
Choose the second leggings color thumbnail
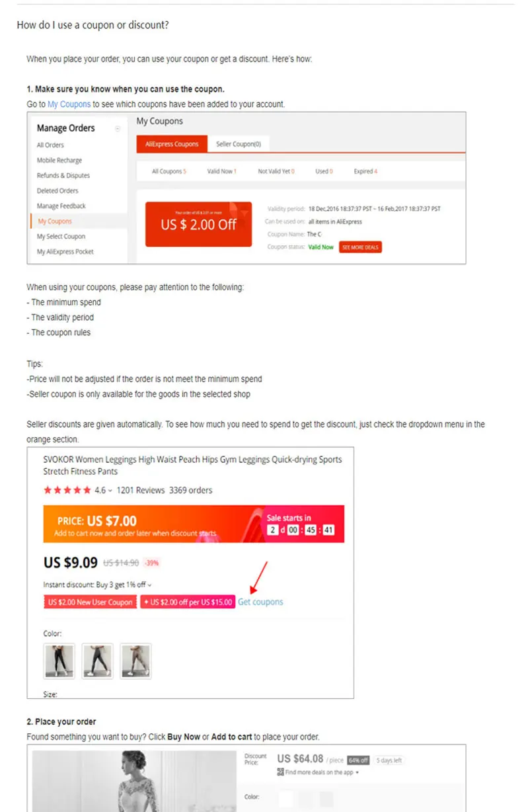click(98, 661)
